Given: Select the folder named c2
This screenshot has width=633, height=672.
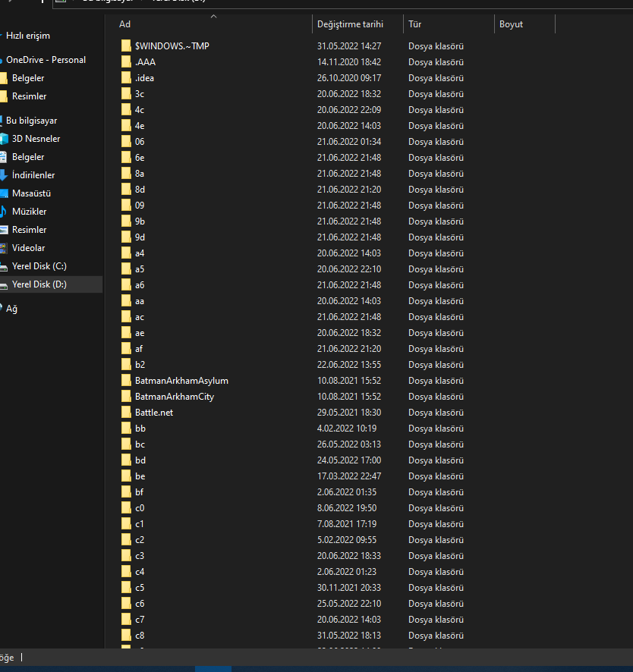Looking at the screenshot, I should tap(140, 539).
